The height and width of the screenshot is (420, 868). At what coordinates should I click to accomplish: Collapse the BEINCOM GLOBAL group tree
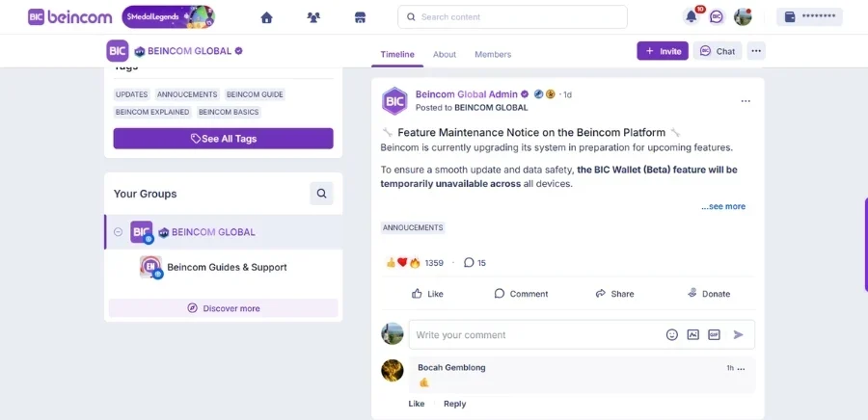tap(118, 232)
